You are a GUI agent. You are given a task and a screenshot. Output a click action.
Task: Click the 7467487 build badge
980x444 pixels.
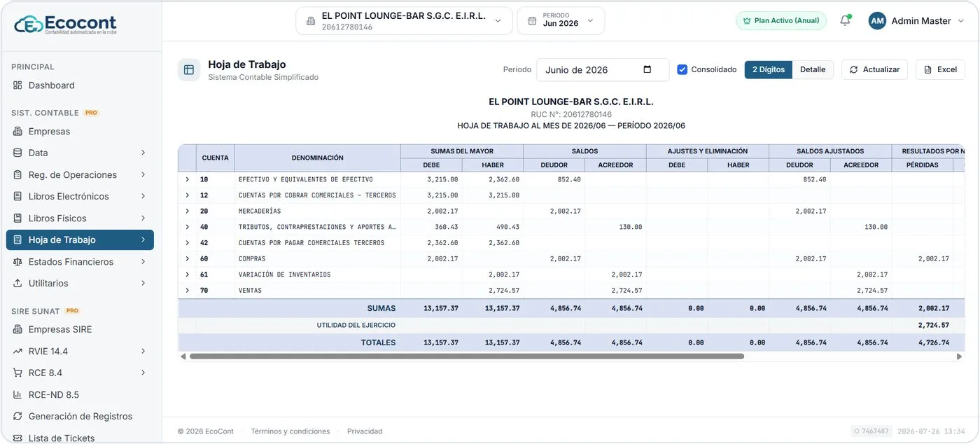[x=871, y=431]
